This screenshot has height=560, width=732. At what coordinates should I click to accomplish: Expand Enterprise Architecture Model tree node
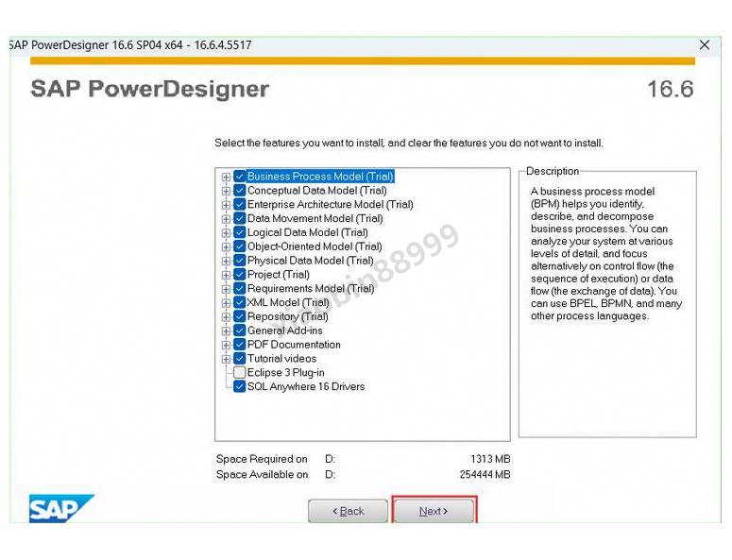point(226,205)
